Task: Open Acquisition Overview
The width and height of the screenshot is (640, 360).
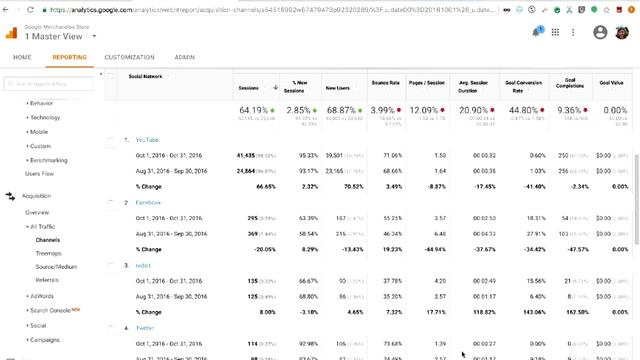Action: [x=37, y=213]
